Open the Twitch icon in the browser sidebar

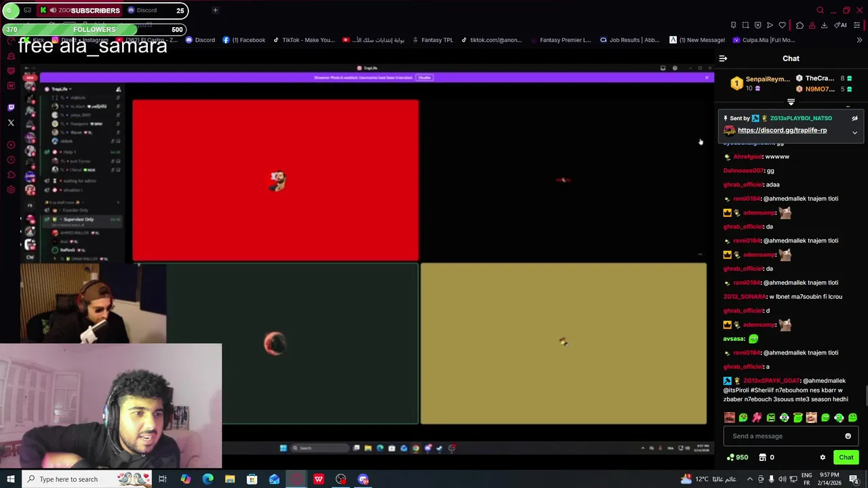point(11,107)
